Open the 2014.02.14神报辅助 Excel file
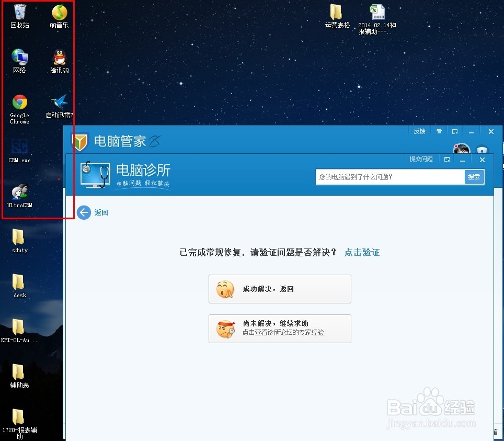 376,13
